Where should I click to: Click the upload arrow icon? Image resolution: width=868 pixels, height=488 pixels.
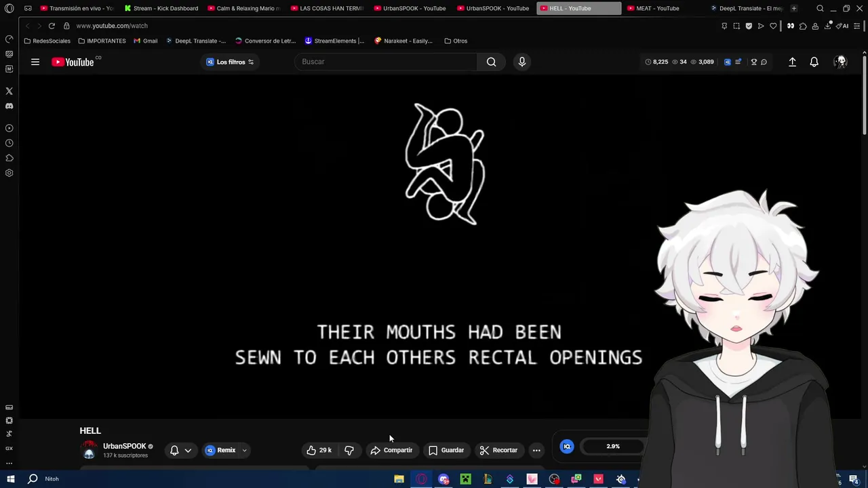pos(792,62)
